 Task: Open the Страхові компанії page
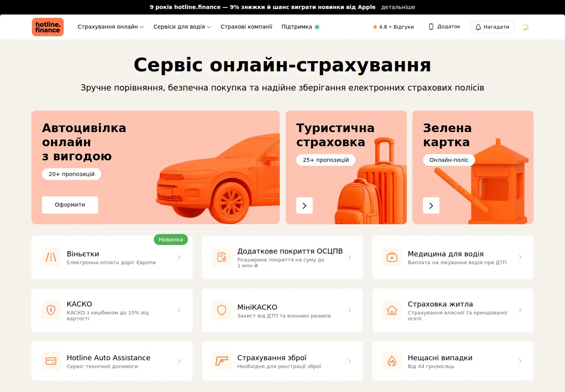pyautogui.click(x=246, y=27)
